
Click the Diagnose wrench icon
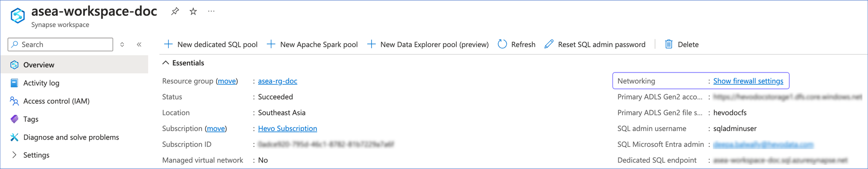click(14, 137)
